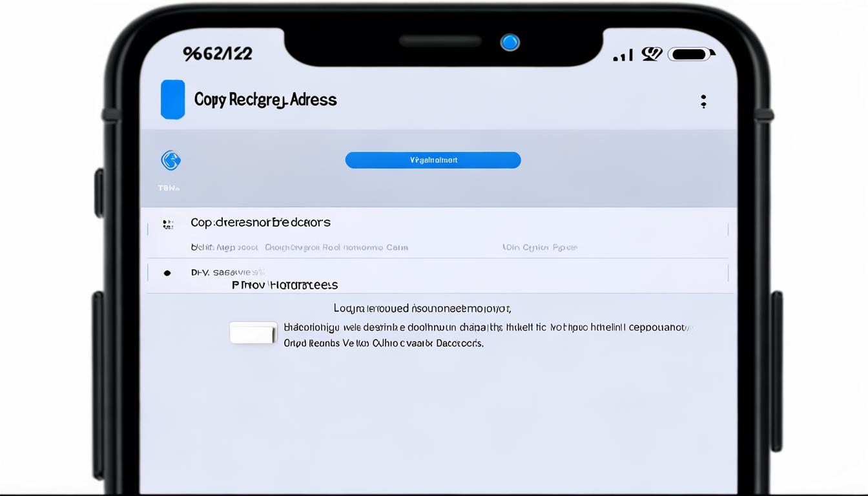Open the row starting with "Cop:"
The image size is (868, 496).
tap(439, 232)
